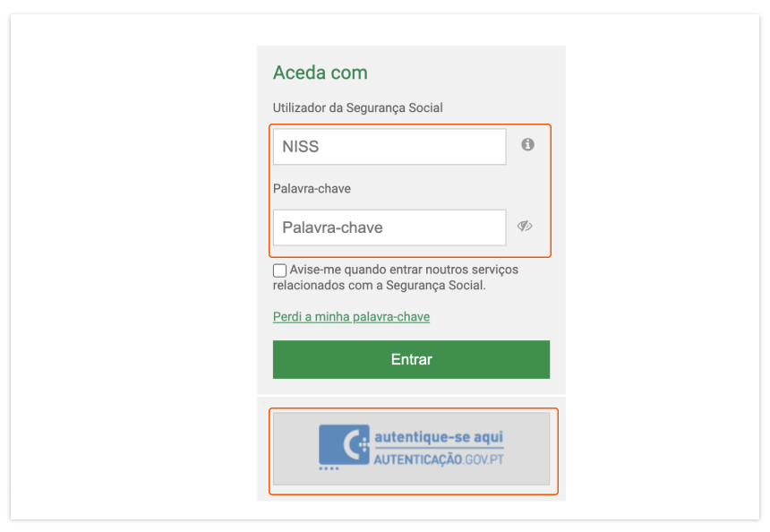Select the AUTENTICAÇÃO.GOV.PT caption text

tap(439, 459)
